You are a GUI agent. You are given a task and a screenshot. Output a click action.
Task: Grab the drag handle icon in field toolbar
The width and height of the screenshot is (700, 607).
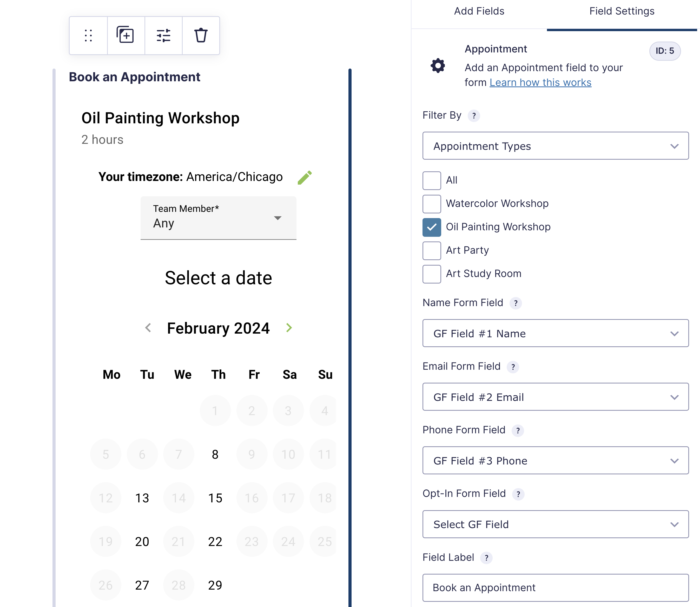tap(88, 35)
